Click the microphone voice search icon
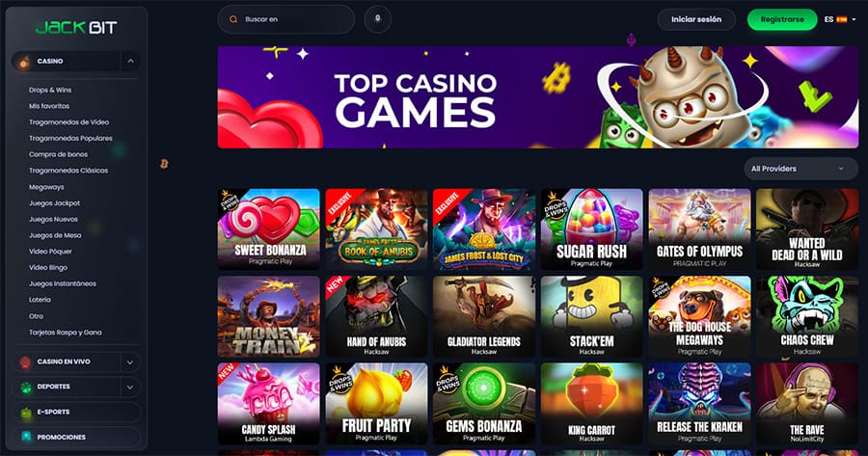Image resolution: width=868 pixels, height=456 pixels. (x=378, y=19)
